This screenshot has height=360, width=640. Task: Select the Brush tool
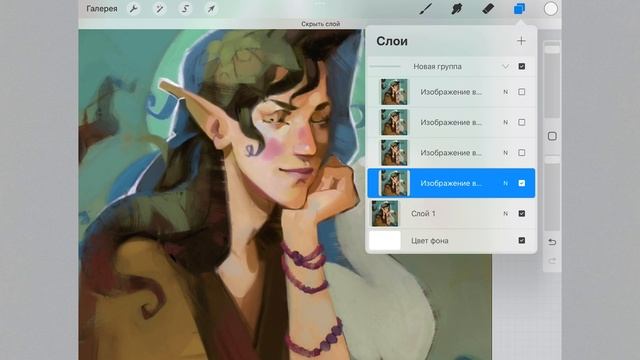click(426, 9)
